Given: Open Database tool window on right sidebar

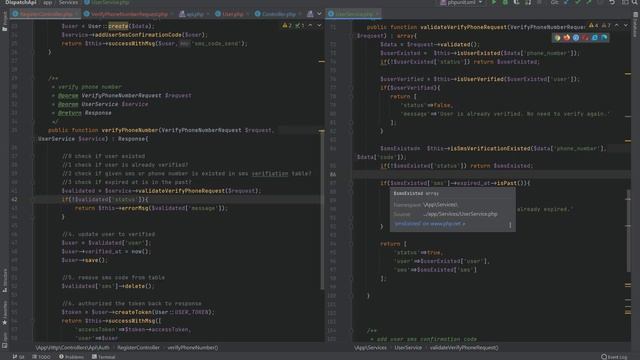Looking at the screenshot, I should (636, 24).
